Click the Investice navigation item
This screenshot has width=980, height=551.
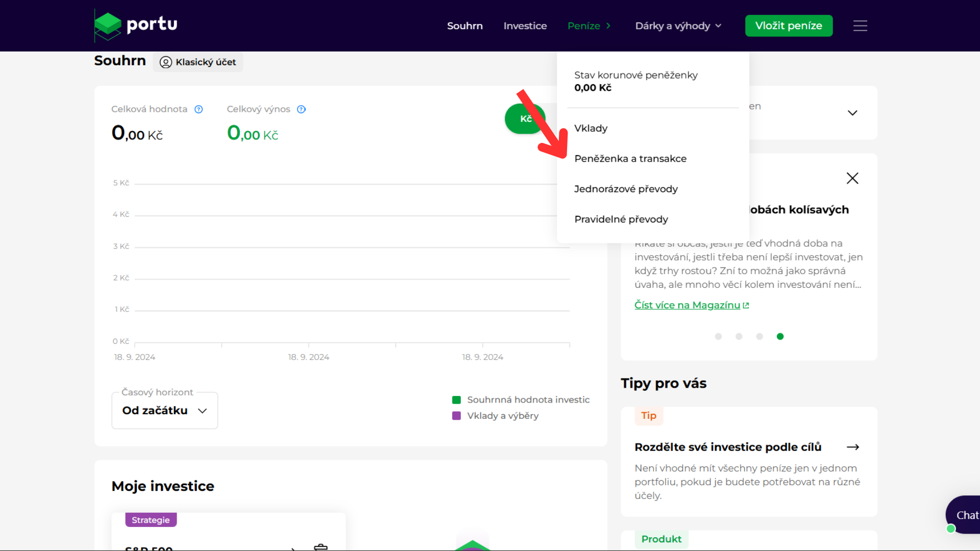[x=525, y=26]
